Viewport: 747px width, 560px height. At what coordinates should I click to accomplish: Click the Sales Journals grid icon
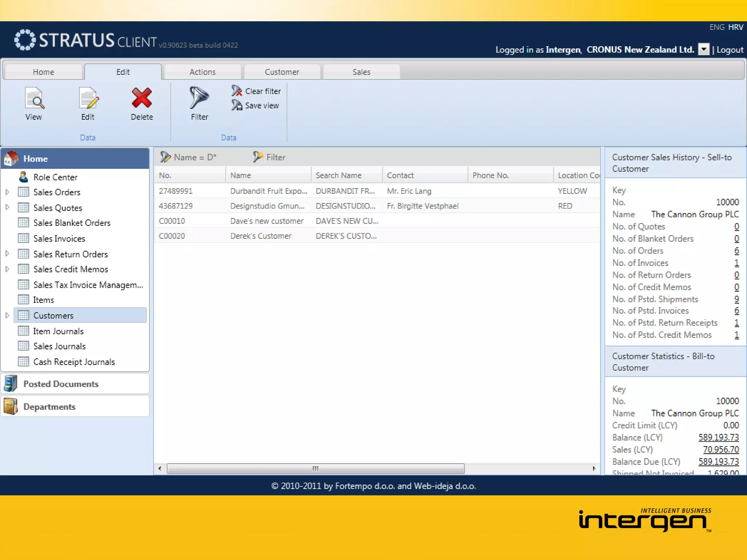[x=24, y=346]
